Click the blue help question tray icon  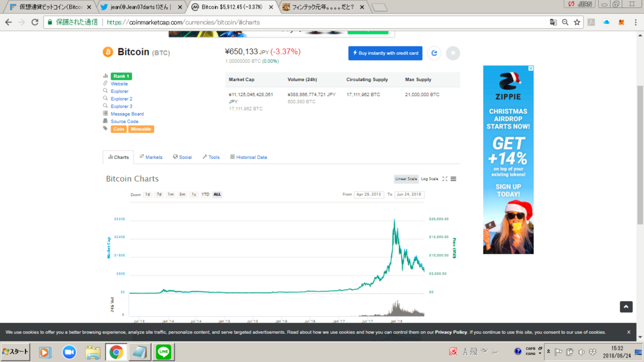(518, 351)
